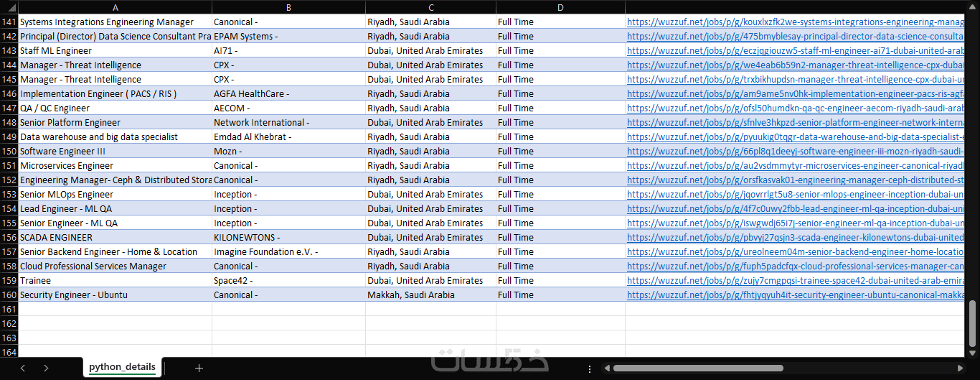Select company cell 'Emdad Al Khebrat -'
The width and height of the screenshot is (980, 380).
pos(289,136)
